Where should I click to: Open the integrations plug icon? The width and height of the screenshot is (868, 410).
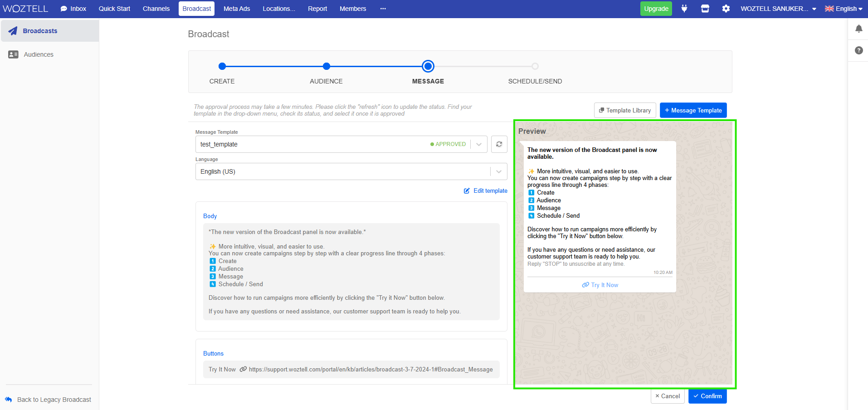point(684,9)
